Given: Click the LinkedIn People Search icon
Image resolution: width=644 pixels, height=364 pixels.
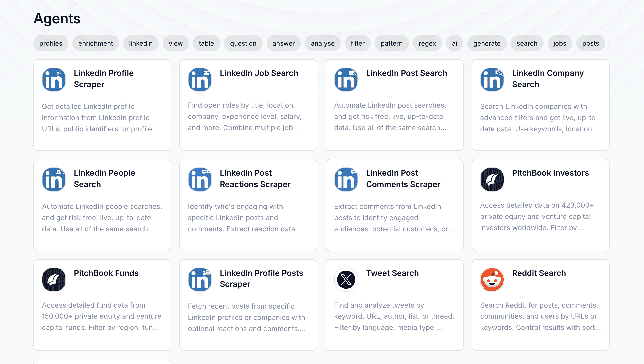Looking at the screenshot, I should point(54,179).
